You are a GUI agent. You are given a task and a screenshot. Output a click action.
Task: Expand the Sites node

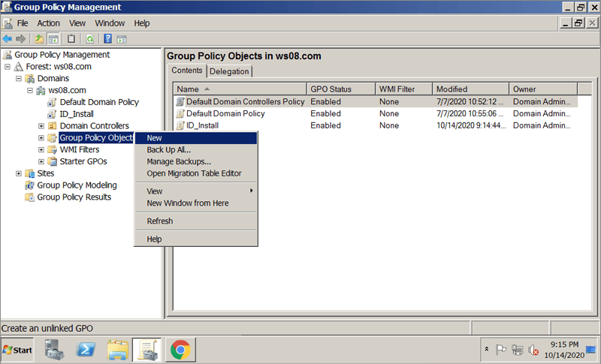[x=18, y=173]
